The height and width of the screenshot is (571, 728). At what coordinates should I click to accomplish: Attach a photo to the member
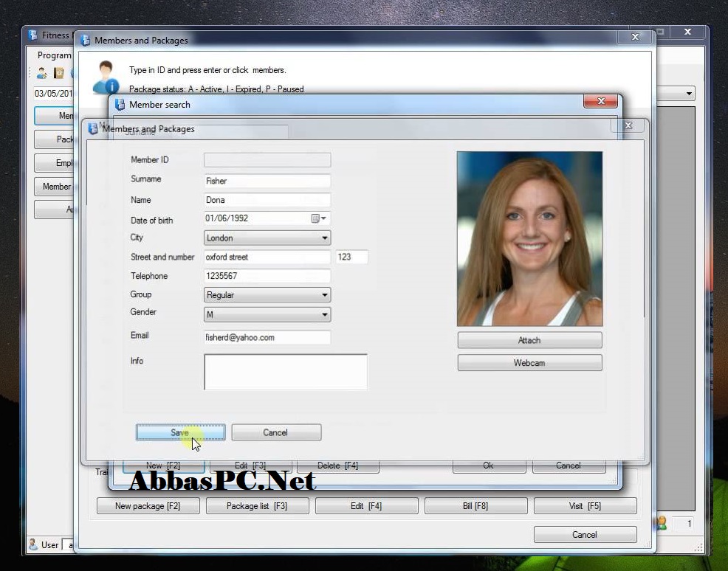529,340
